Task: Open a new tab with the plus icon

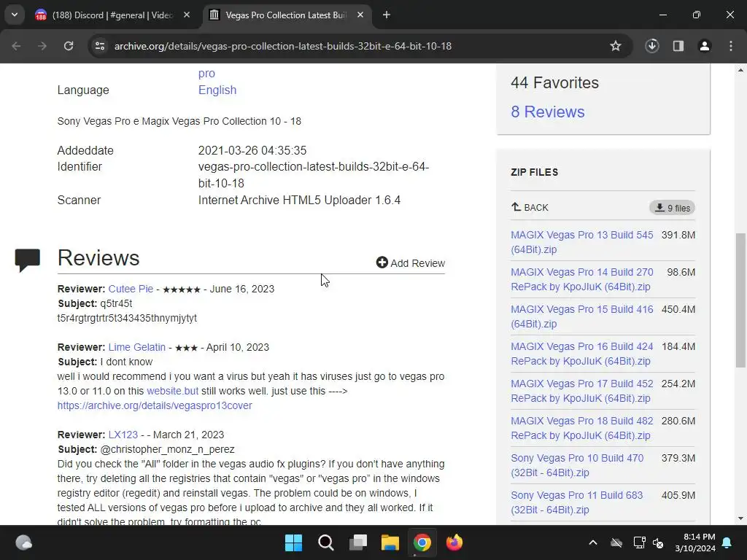Action: click(x=387, y=15)
